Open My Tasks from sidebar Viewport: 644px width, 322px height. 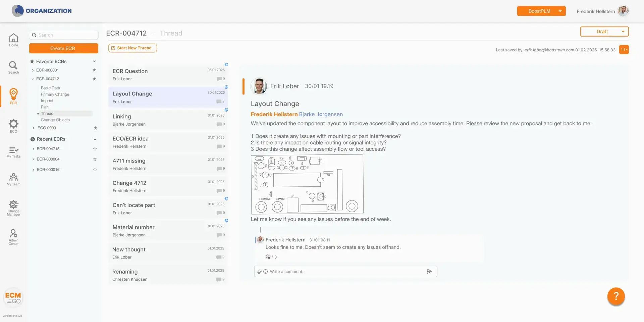click(13, 152)
